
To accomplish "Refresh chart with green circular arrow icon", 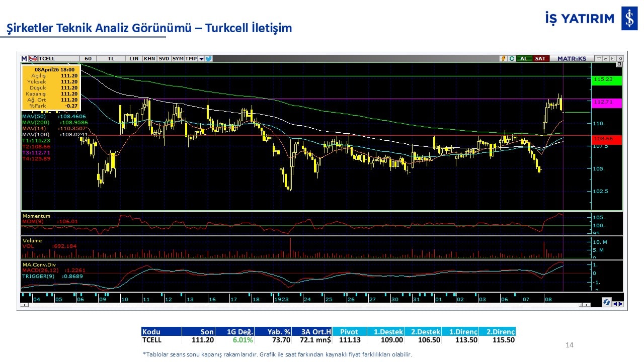I will click(x=512, y=59).
